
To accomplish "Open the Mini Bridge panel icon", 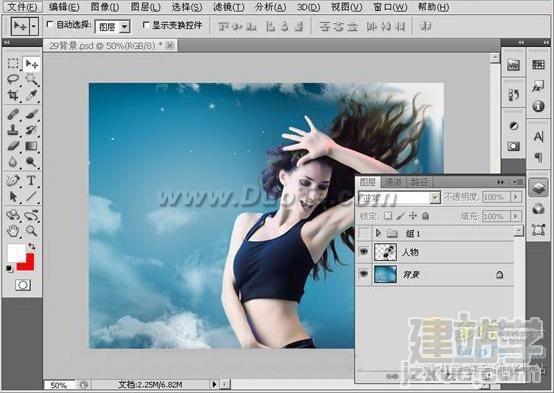I will [x=513, y=65].
